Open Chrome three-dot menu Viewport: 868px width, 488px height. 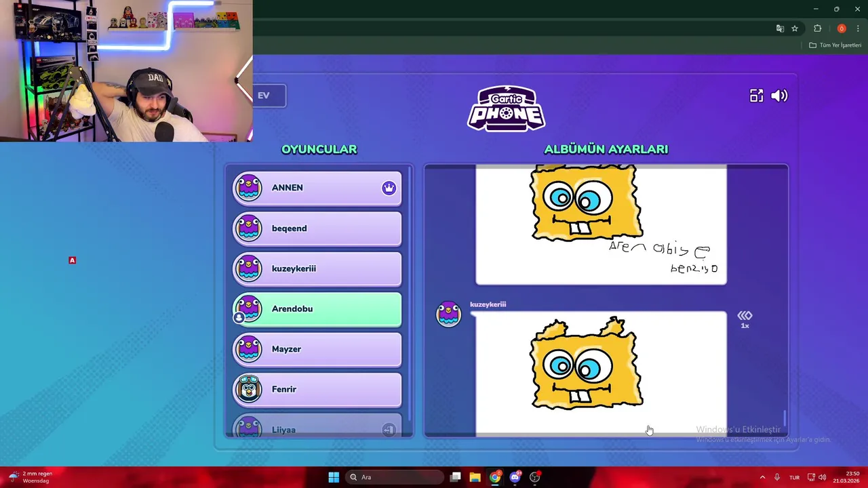858,28
